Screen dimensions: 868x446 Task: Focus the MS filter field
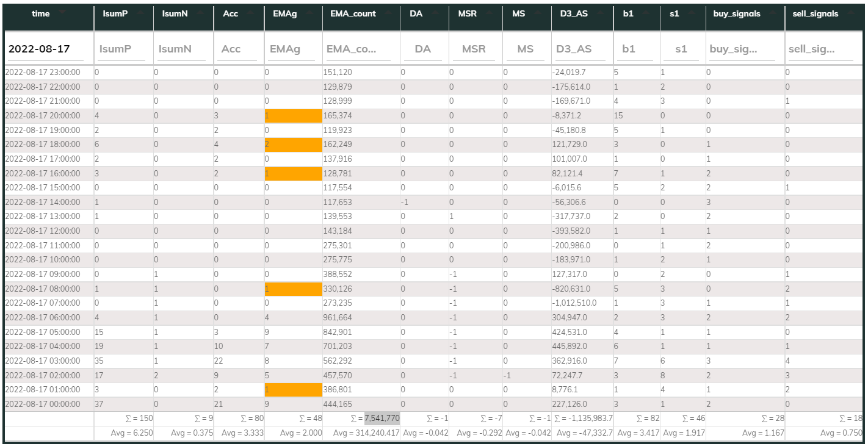pyautogui.click(x=524, y=49)
